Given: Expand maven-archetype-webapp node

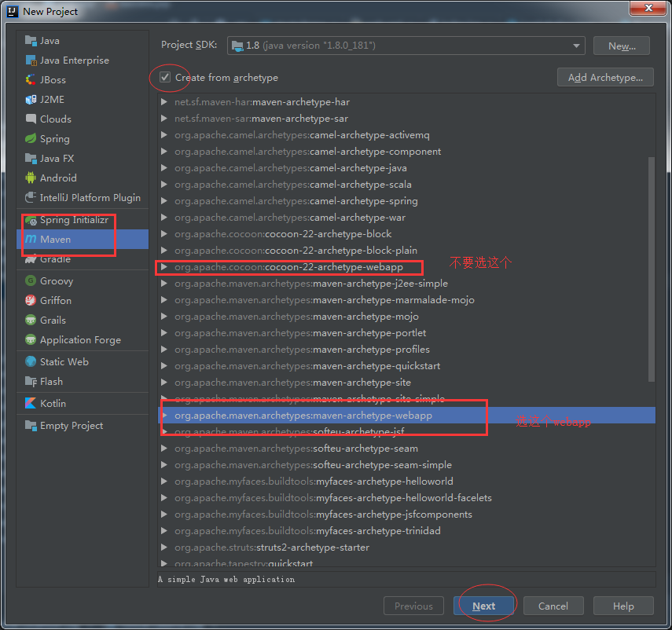Looking at the screenshot, I should point(163,416).
